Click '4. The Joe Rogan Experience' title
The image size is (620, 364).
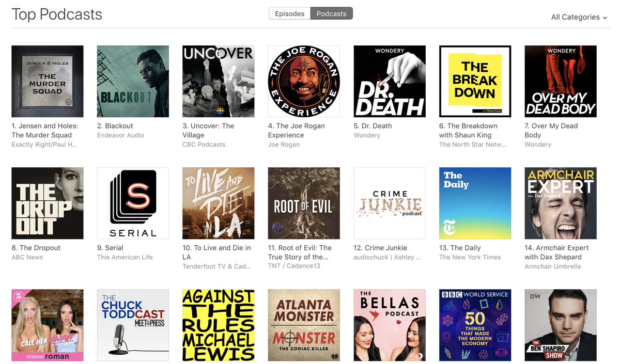click(x=297, y=131)
